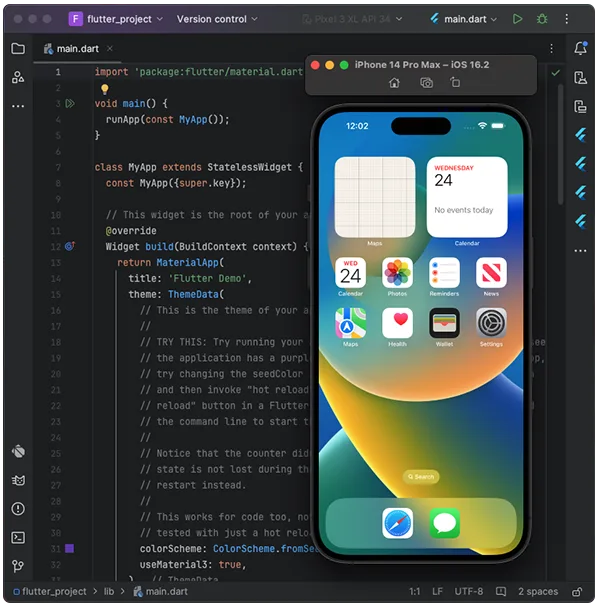Open the Pixel 3 XL API 34 device selector
This screenshot has width=600, height=607.
[352, 19]
